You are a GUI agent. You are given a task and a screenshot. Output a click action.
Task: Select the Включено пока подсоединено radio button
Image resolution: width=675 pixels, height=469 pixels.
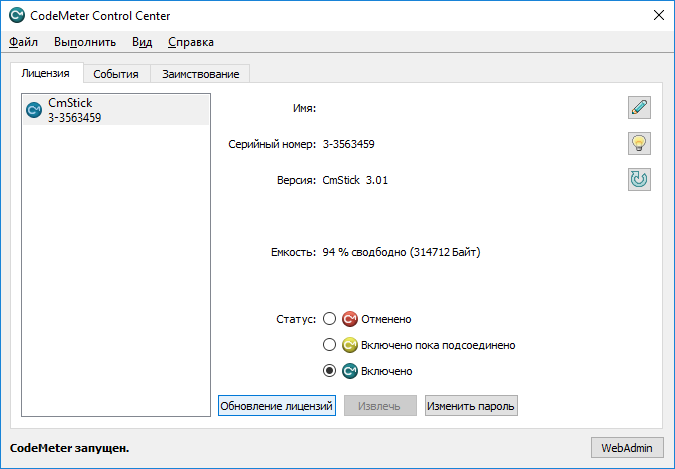(330, 345)
